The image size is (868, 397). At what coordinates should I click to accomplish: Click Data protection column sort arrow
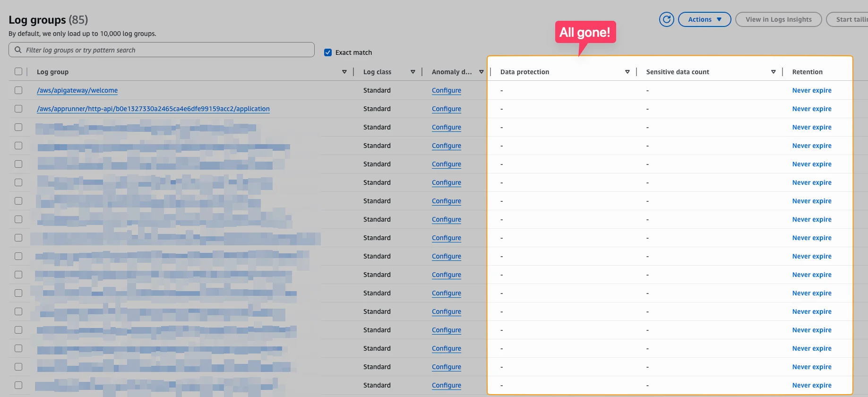[627, 72]
